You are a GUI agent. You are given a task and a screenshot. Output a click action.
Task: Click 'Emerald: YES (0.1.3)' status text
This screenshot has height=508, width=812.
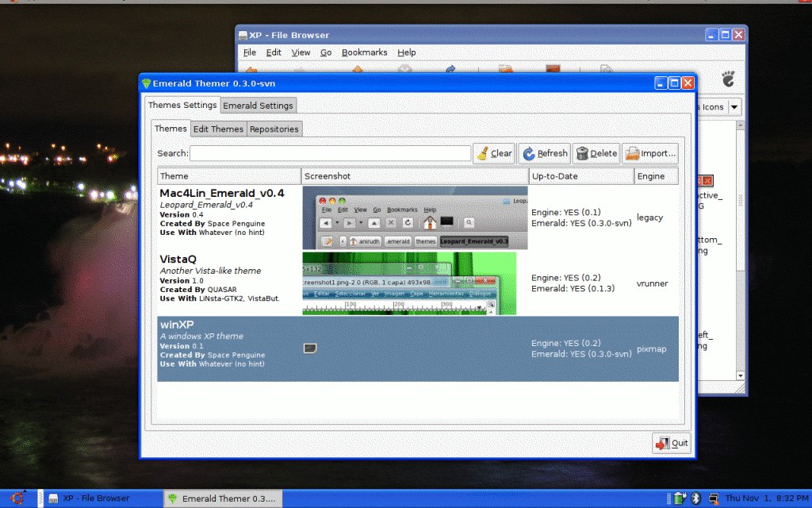coord(573,289)
